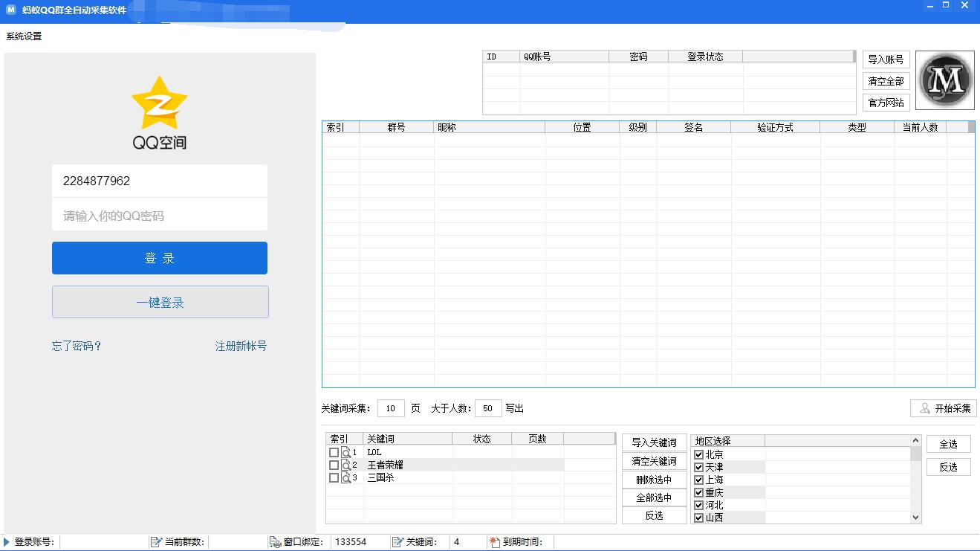980x551 pixels.
Task: Click the round M logo image
Action: coord(944,80)
